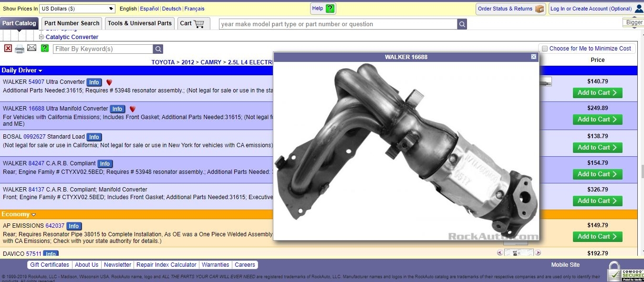Viewport: 644px width, 282px height.
Task: Click the TOYOTA breadcrumb link
Action: [x=163, y=62]
